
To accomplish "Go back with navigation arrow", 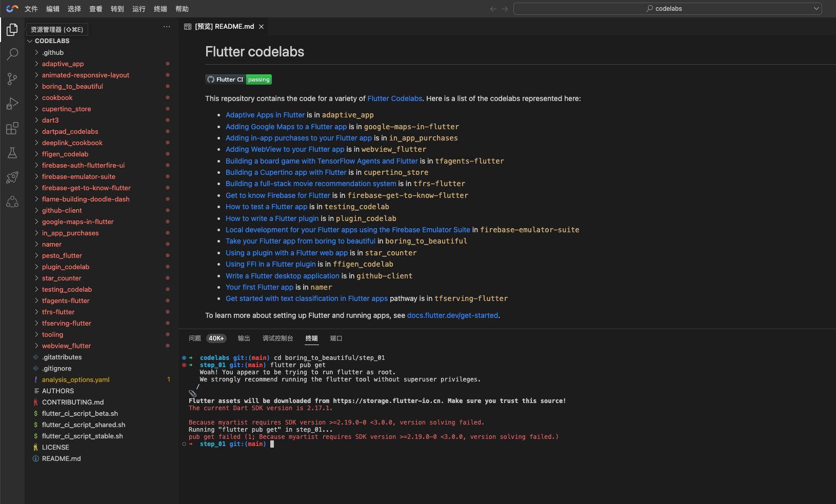I will pyautogui.click(x=493, y=9).
